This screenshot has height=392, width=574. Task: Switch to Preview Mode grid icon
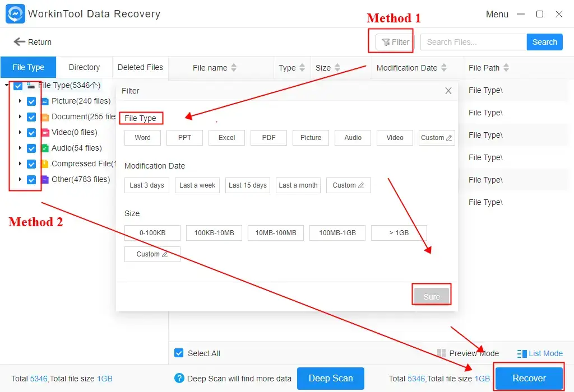click(x=442, y=353)
